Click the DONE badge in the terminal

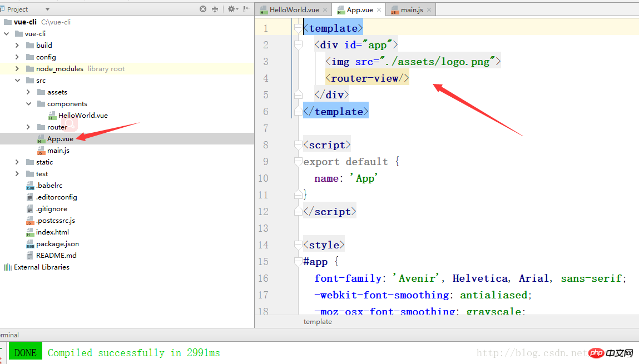click(x=26, y=352)
